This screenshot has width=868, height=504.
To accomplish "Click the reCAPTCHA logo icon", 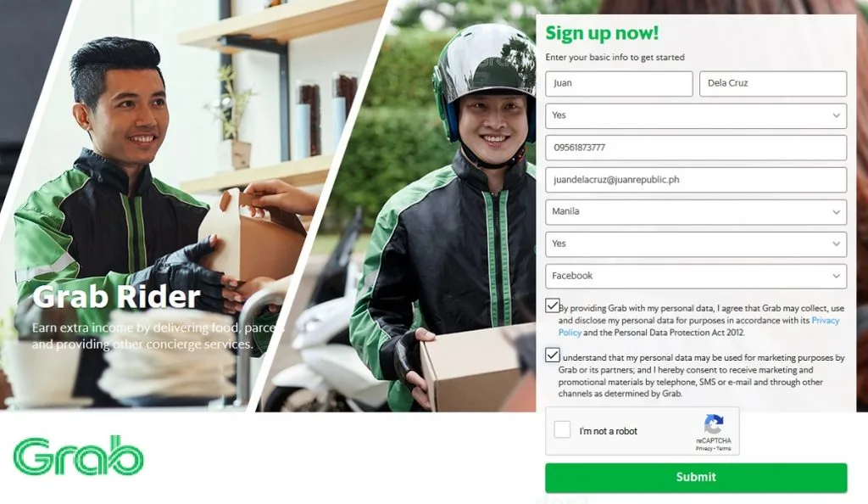I will tap(714, 424).
